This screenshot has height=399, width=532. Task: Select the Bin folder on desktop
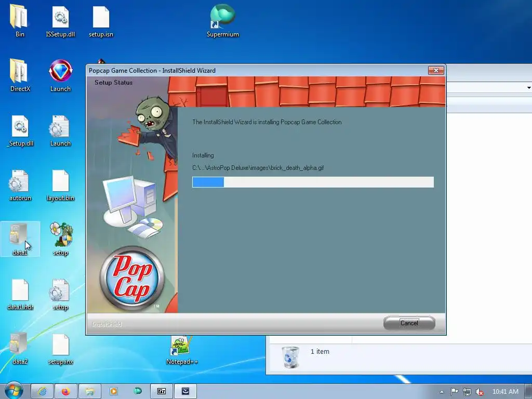(19, 20)
